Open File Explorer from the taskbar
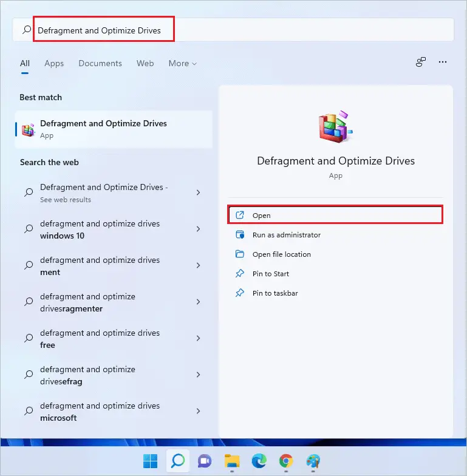 pyautogui.click(x=232, y=461)
